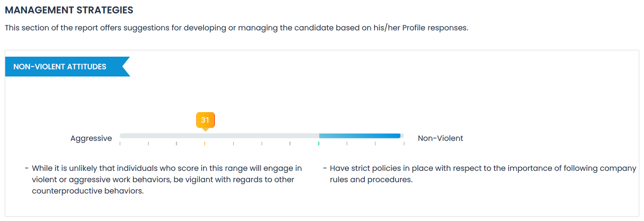Click the NON-VIOLENT ATTITUDES blue banner
The height and width of the screenshot is (221, 644).
(x=67, y=67)
